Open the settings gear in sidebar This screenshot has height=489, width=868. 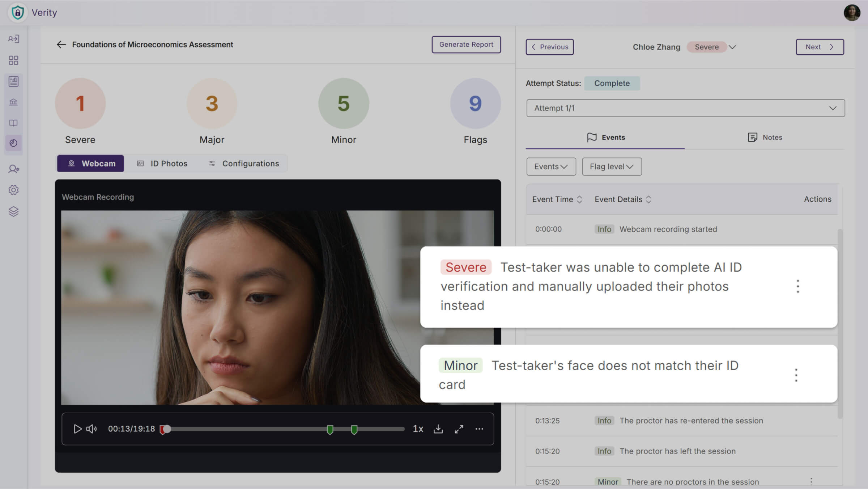(13, 190)
